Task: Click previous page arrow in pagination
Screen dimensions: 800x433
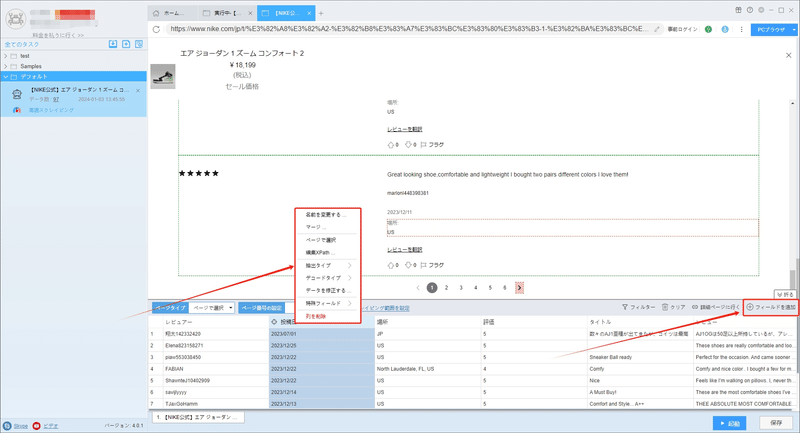Action: pos(418,288)
